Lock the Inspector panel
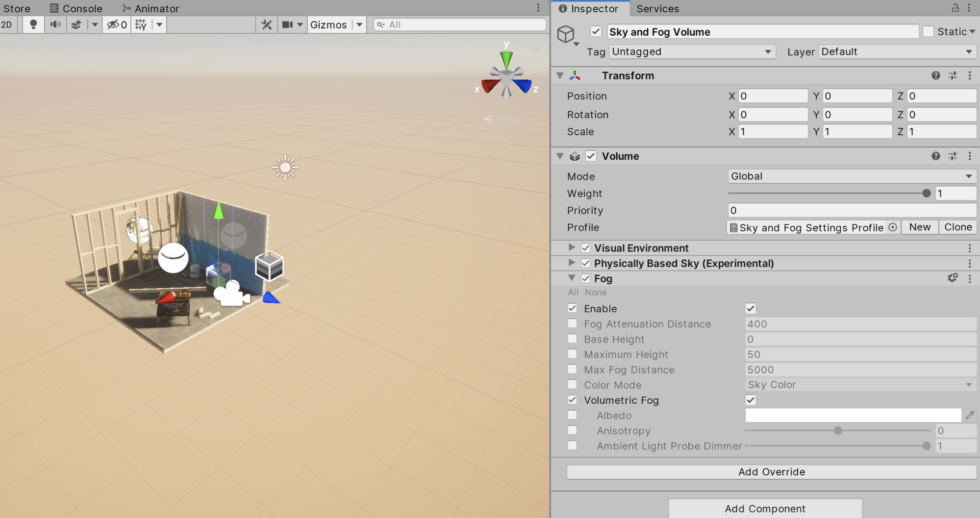980x518 pixels. pos(955,8)
